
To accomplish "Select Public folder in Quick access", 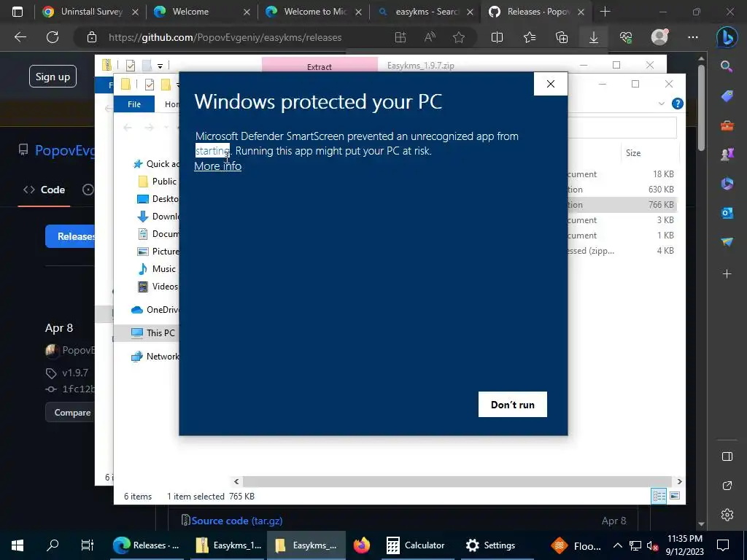I will click(157, 182).
